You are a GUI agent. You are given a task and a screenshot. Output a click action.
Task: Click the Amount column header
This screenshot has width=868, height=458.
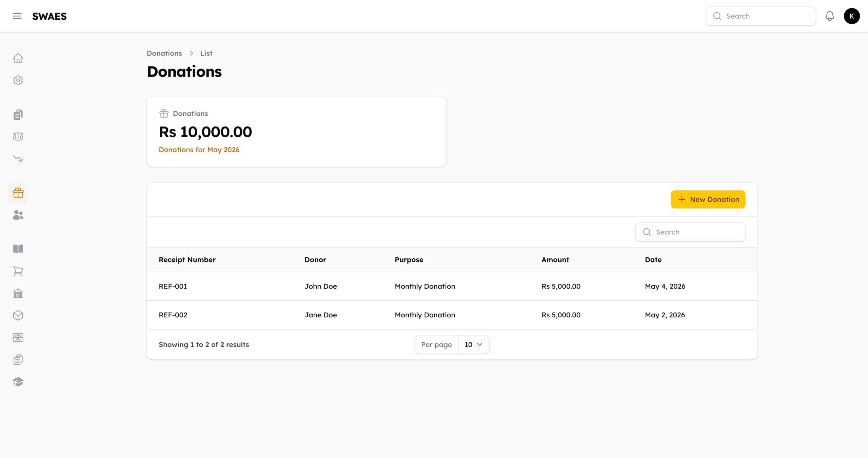(555, 260)
